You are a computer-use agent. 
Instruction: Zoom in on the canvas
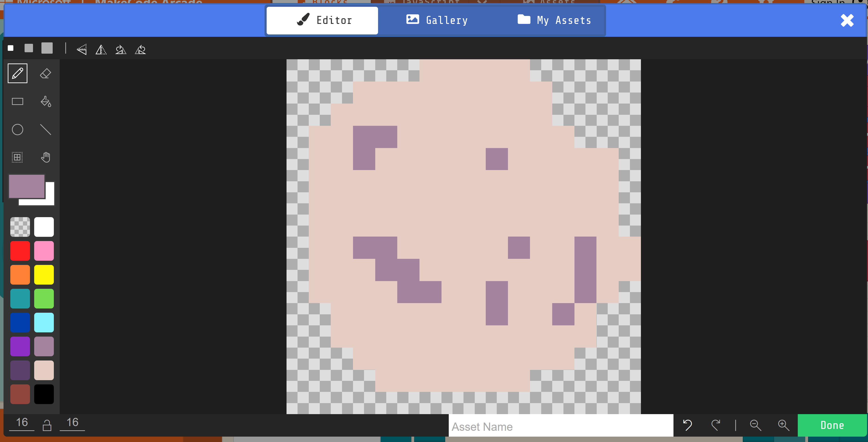pos(783,425)
